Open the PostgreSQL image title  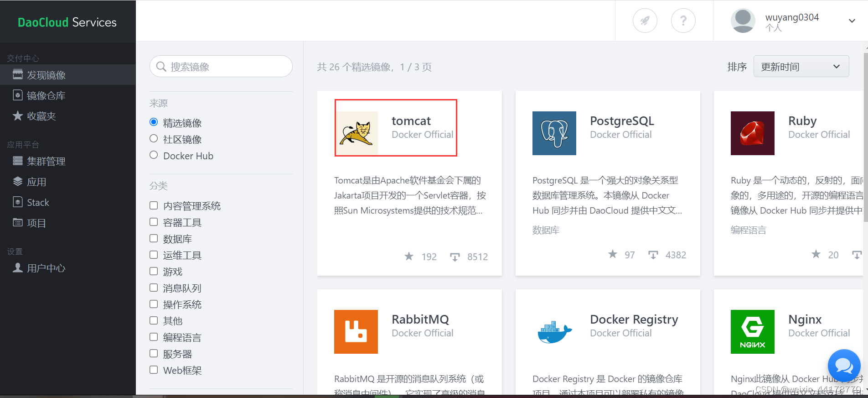pos(622,121)
